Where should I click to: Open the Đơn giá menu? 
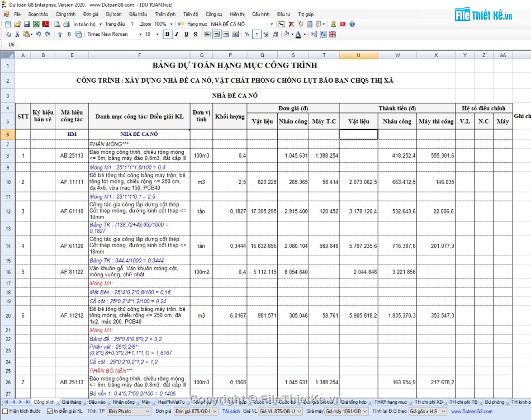[91, 14]
